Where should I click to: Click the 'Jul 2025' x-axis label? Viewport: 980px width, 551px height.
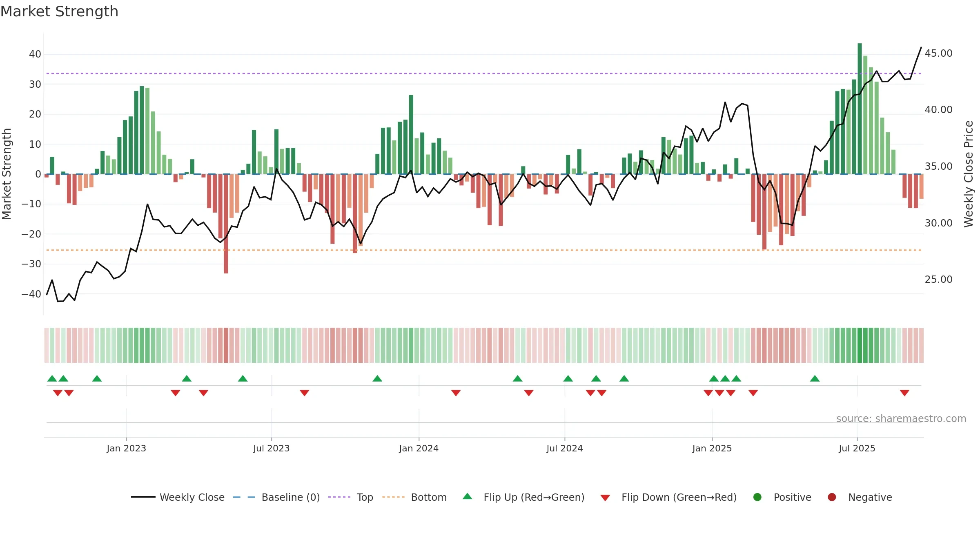pyautogui.click(x=857, y=448)
